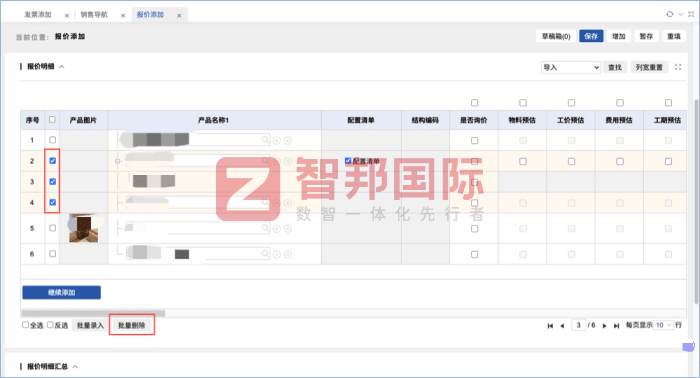The width and height of the screenshot is (700, 378).
Task: Toggle fullscreen icon in top right corner
Action: [x=691, y=14]
